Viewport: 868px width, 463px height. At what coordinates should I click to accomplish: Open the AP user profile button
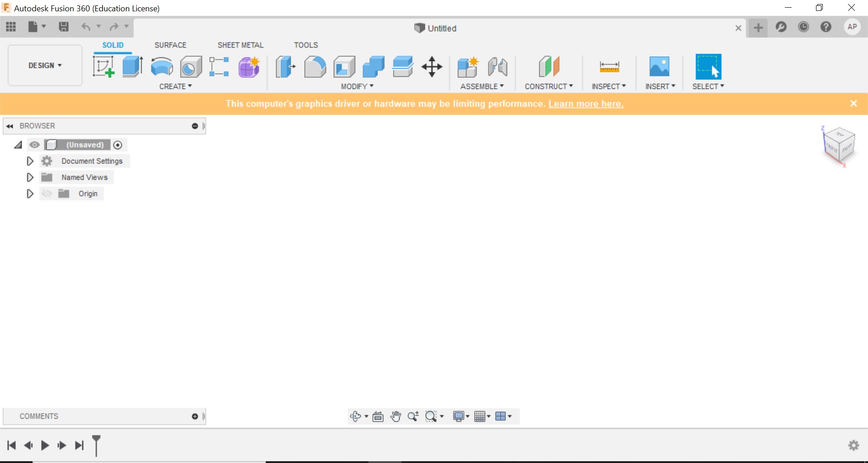(852, 27)
